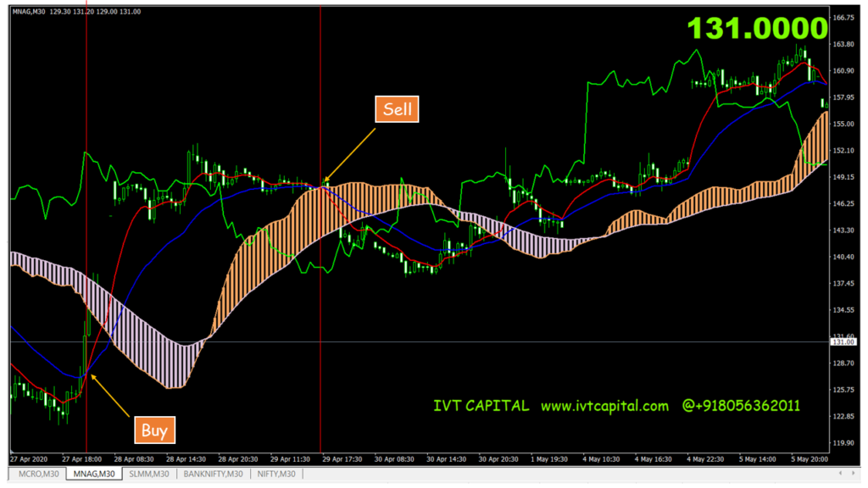Click the 4 May 22:30 time label
868x488 pixels.
pyautogui.click(x=705, y=459)
